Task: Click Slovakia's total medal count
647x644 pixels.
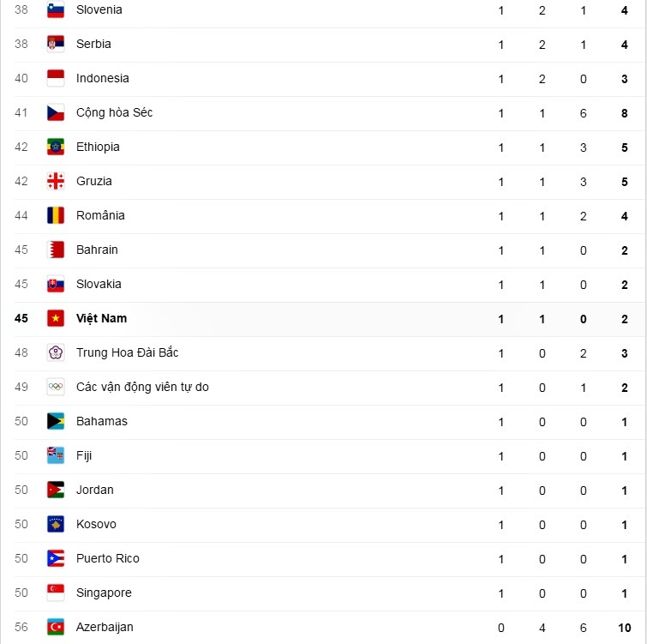Action: click(625, 285)
